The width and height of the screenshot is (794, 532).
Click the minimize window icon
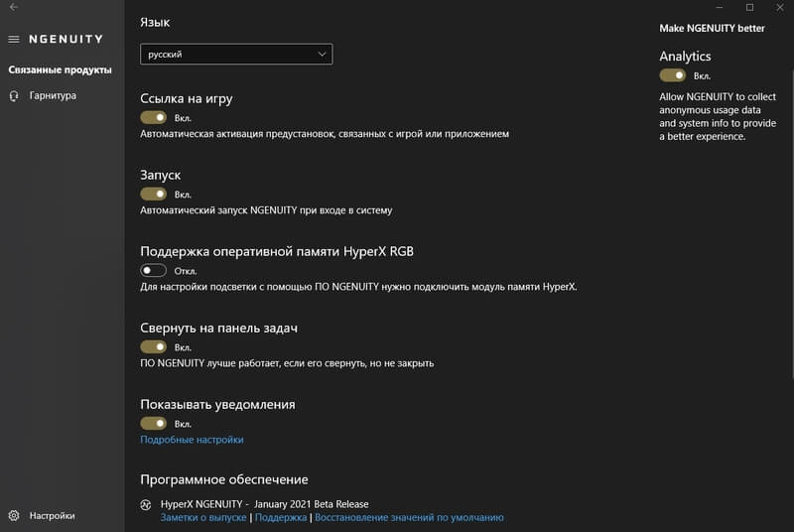click(x=720, y=7)
